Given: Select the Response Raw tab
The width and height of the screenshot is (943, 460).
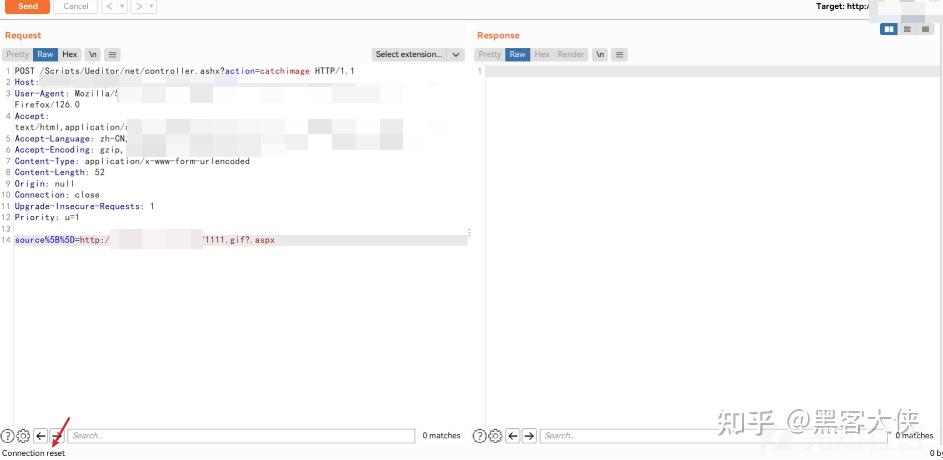Looking at the screenshot, I should click(x=518, y=54).
